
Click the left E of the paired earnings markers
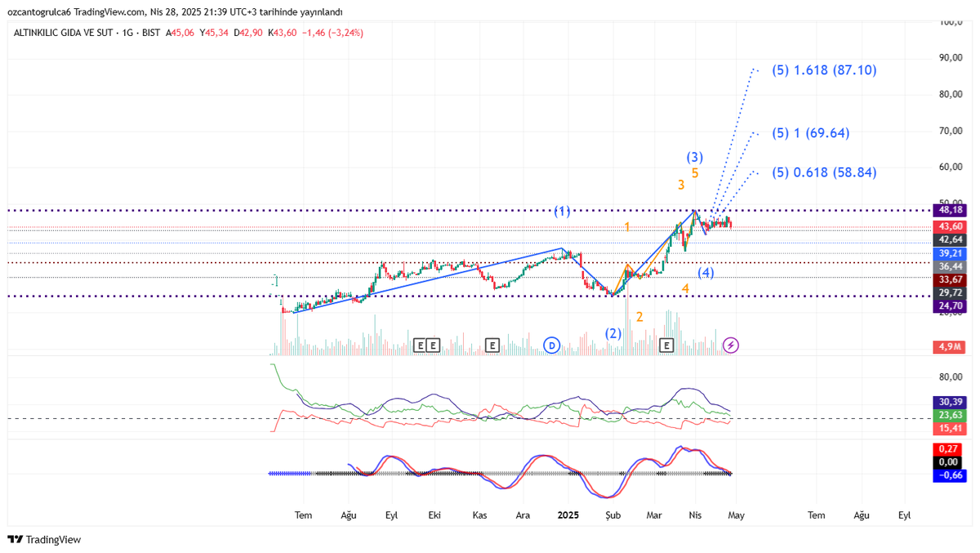[421, 346]
